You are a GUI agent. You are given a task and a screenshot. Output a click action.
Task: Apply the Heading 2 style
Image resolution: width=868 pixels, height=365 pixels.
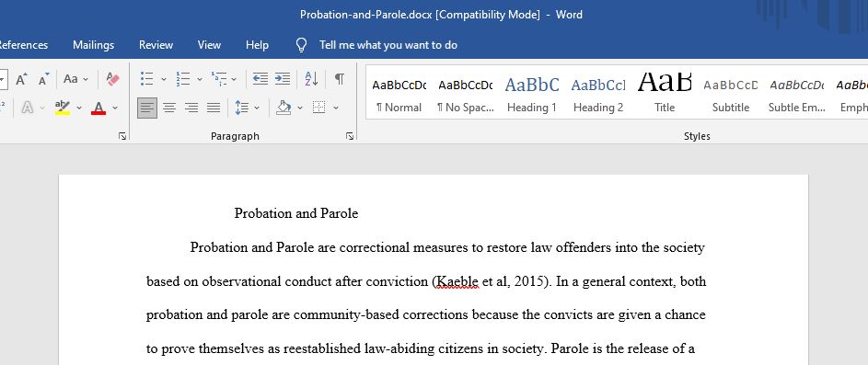pyautogui.click(x=598, y=92)
